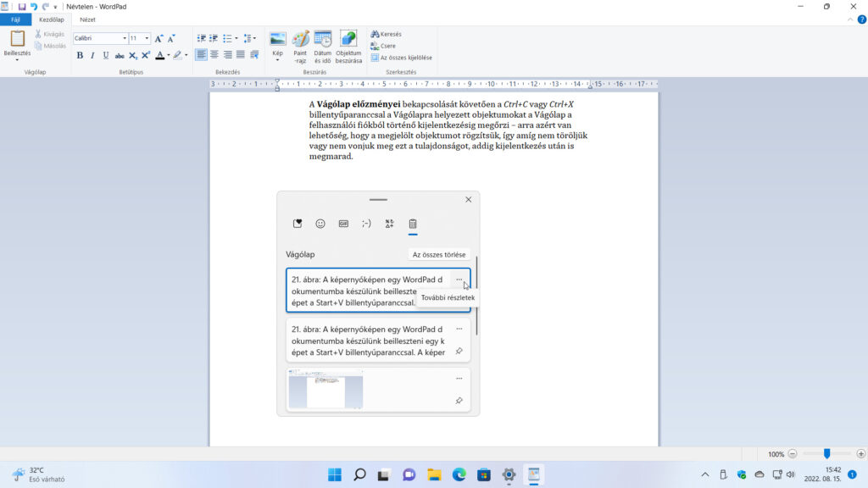Open the clipboard history tab
Screen dimensions: 868x488
tap(413, 224)
